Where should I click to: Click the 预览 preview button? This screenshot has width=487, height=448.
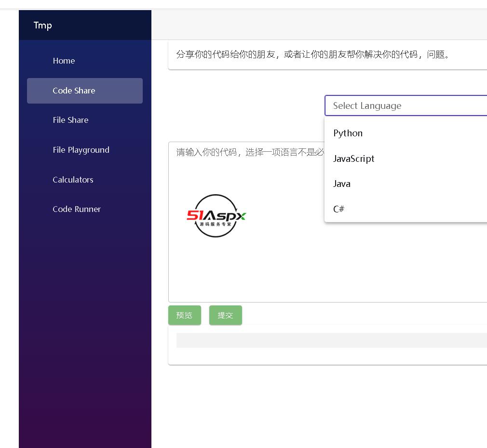[x=185, y=315]
